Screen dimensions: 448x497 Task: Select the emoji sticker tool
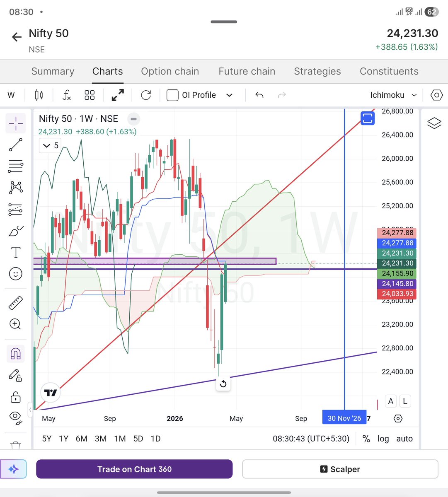15,274
